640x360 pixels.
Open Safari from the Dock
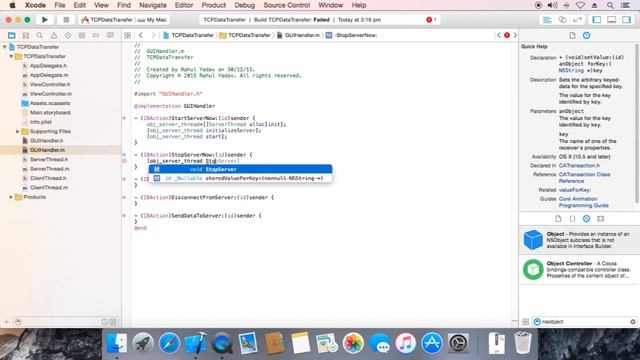pos(169,343)
